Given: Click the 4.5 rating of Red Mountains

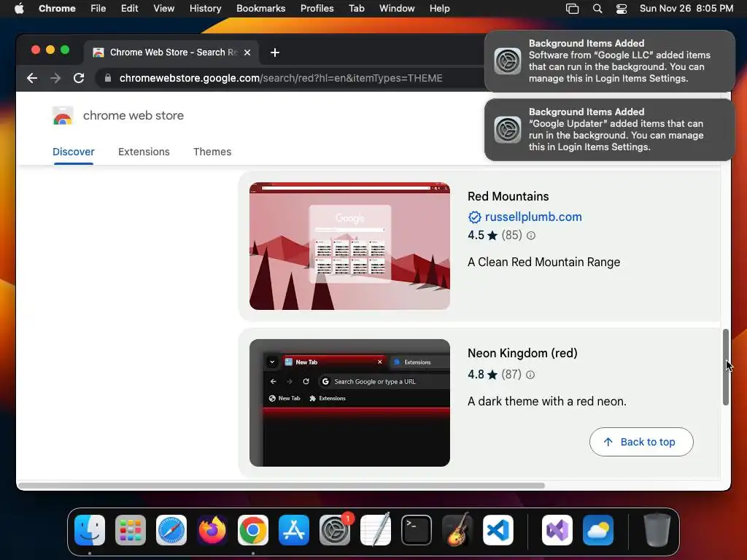Looking at the screenshot, I should [x=476, y=236].
